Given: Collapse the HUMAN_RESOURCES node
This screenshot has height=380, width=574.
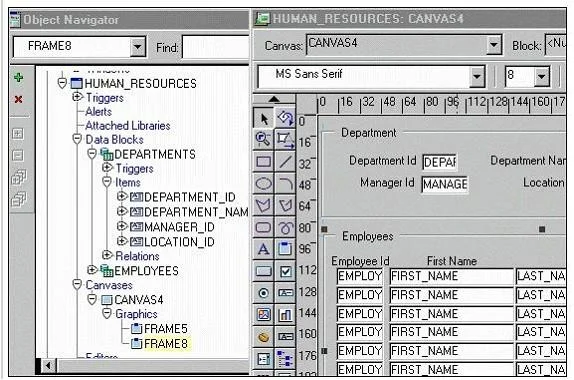Looking at the screenshot, I should pyautogui.click(x=62, y=83).
